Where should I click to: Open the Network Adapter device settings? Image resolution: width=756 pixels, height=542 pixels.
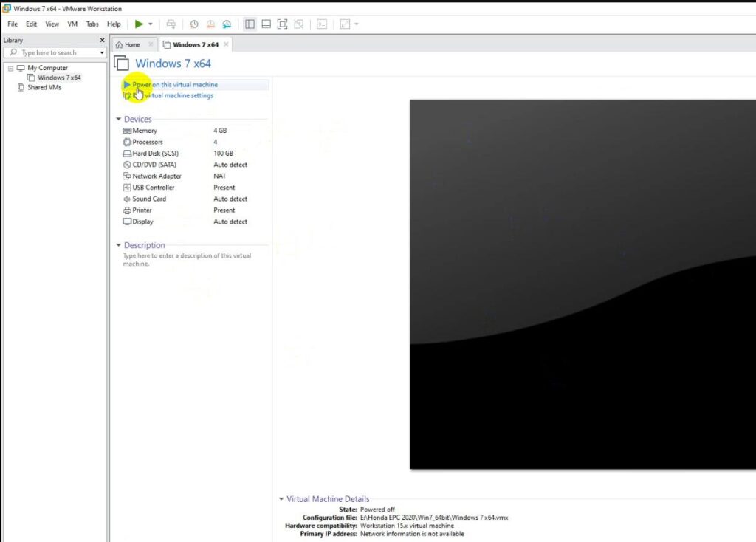158,176
